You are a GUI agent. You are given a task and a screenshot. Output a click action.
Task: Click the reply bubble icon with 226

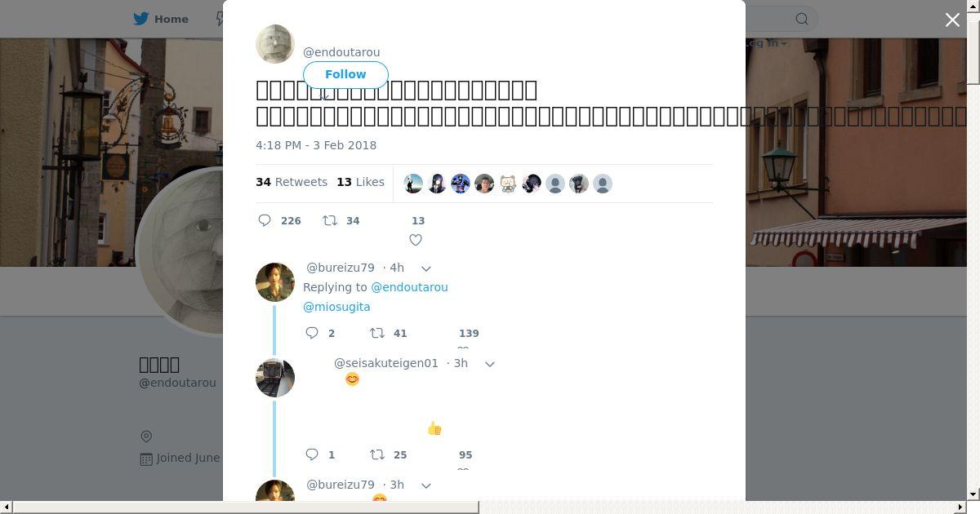pos(265,220)
